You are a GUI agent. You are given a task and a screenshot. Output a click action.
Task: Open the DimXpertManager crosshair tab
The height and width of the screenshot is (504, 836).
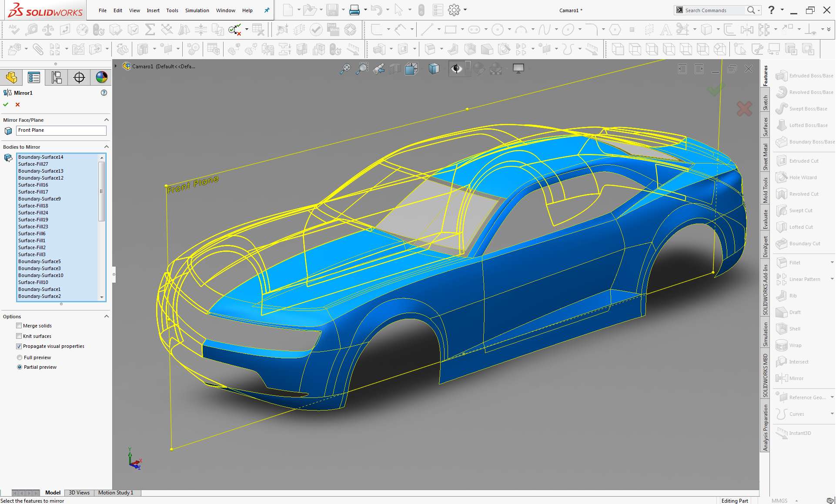(79, 77)
